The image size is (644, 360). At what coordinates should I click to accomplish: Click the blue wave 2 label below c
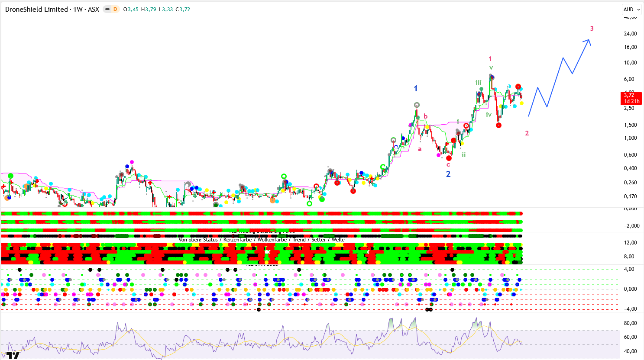448,174
